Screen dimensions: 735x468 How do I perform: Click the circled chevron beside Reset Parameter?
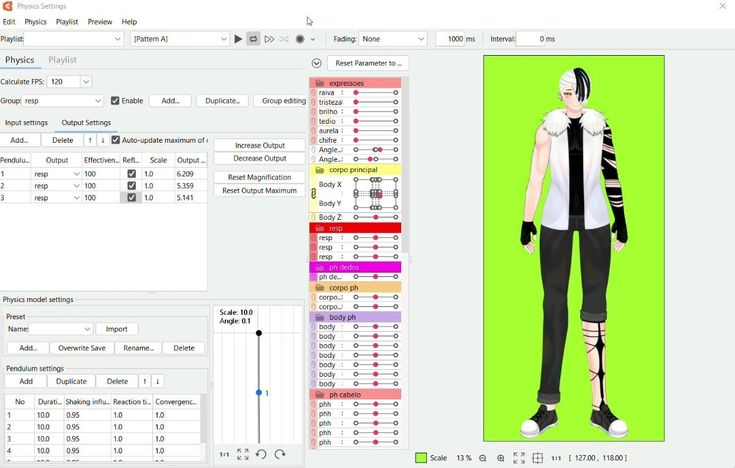(317, 63)
